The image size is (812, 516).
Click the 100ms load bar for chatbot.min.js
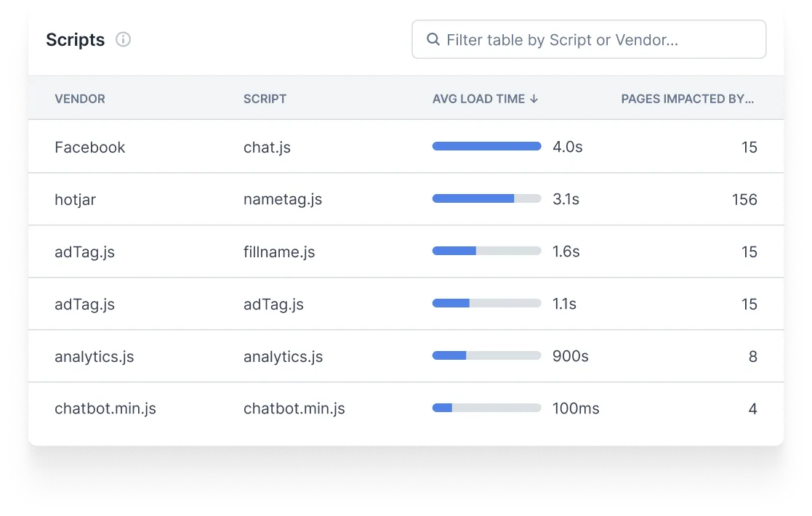(x=486, y=408)
